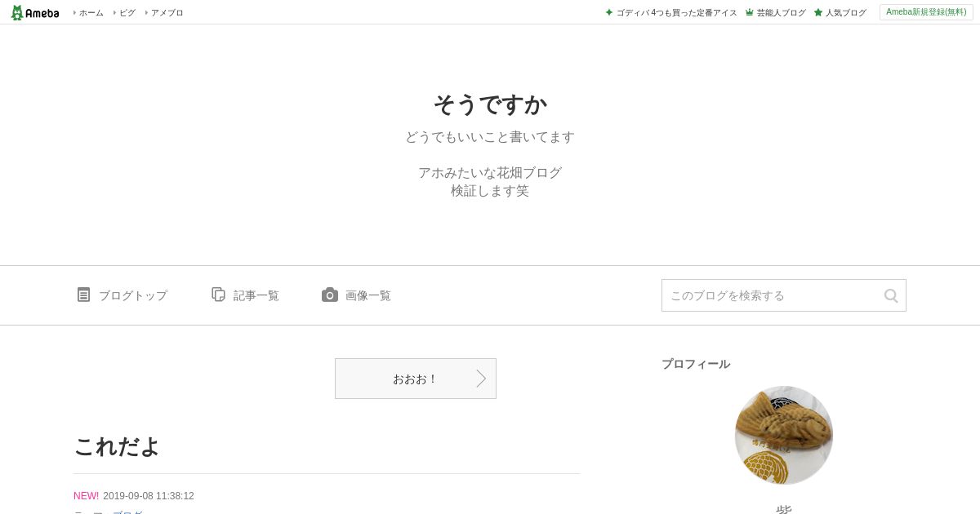Open the アメブロ link in the top bar
Image resolution: width=980 pixels, height=514 pixels.
pyautogui.click(x=167, y=12)
